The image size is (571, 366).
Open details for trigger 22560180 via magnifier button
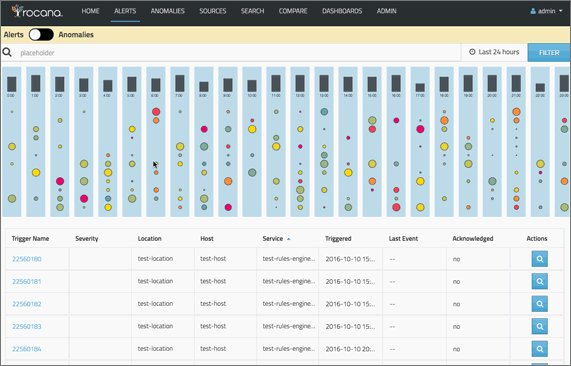(540, 259)
